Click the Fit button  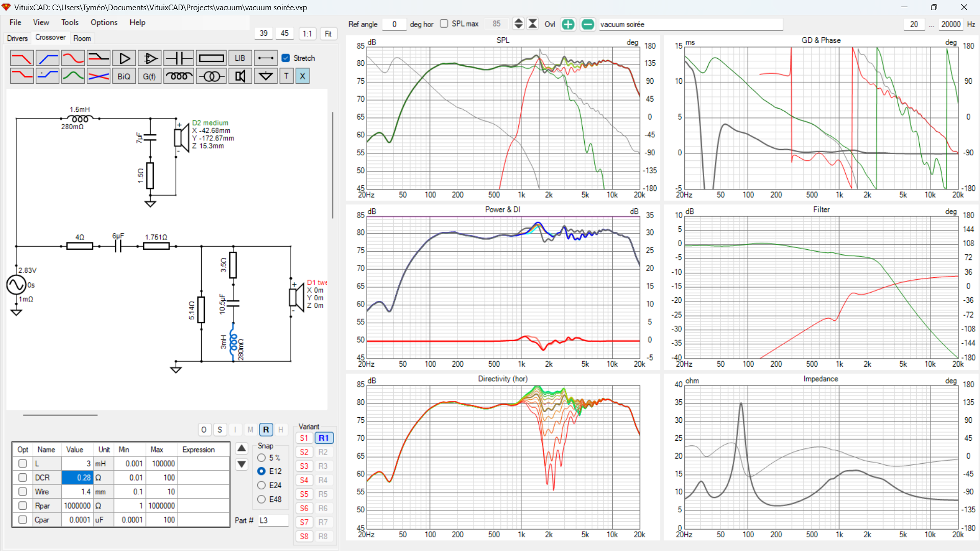point(328,34)
